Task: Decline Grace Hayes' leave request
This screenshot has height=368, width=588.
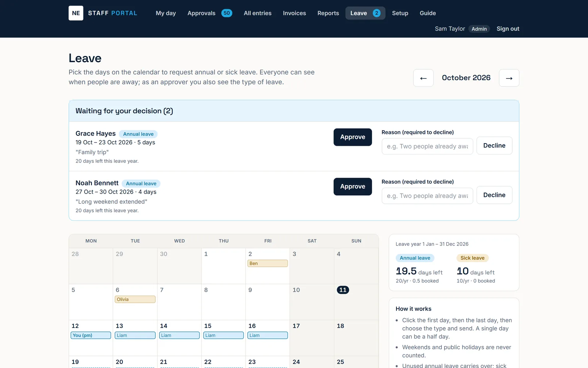Action: pyautogui.click(x=494, y=146)
